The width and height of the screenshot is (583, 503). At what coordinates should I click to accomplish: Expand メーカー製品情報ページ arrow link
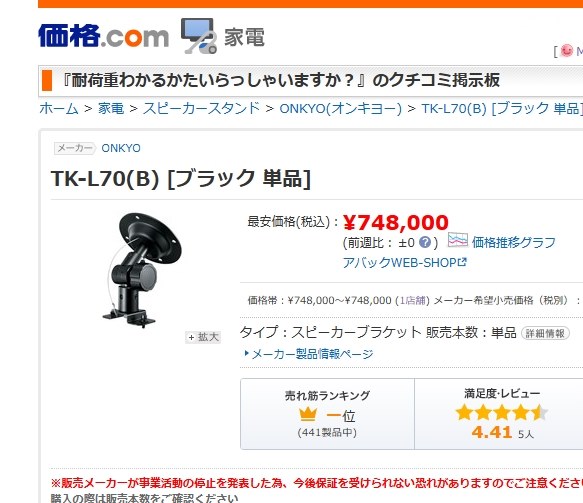pyautogui.click(x=309, y=354)
